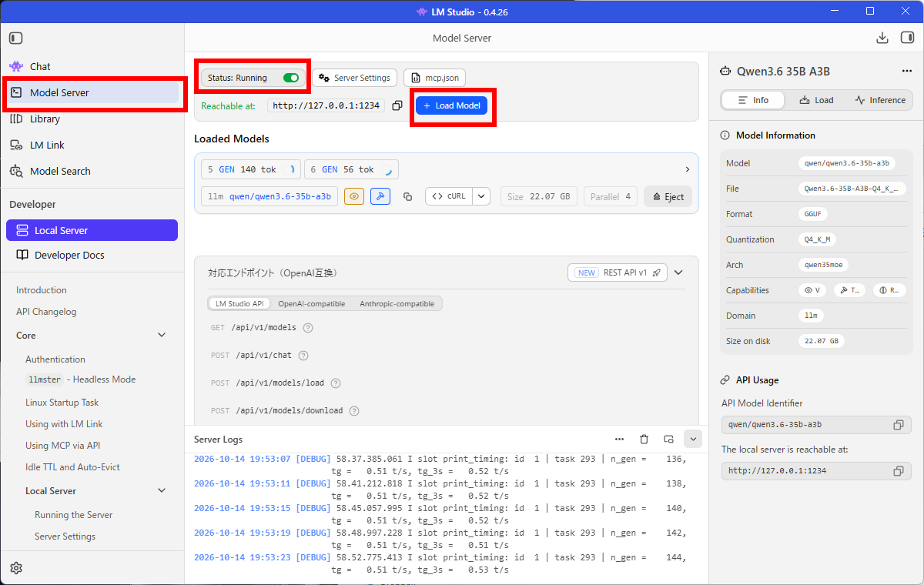Click the Load Model button
924x585 pixels.
pos(452,105)
